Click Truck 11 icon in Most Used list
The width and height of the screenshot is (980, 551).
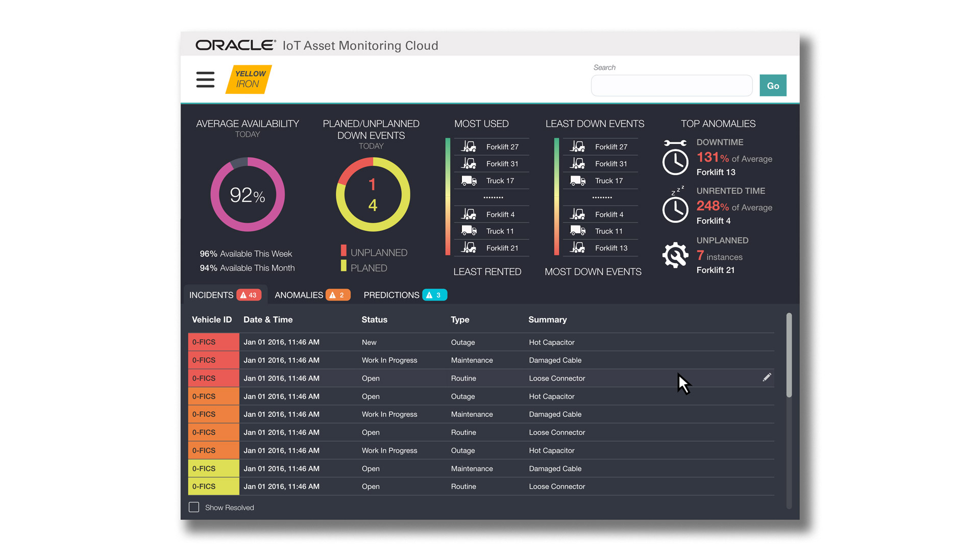[x=469, y=231]
